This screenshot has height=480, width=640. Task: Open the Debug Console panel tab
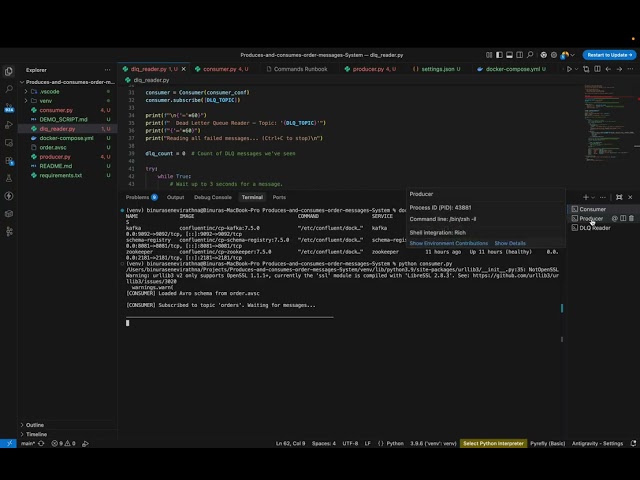pos(213,197)
